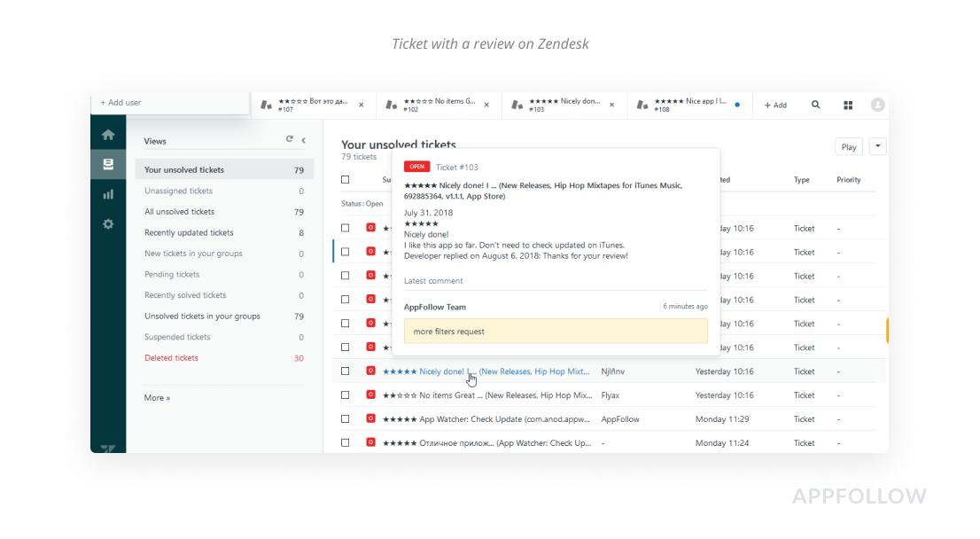
Task: Select checkbox for App Watcher AppFollow ticket
Action: tap(346, 419)
